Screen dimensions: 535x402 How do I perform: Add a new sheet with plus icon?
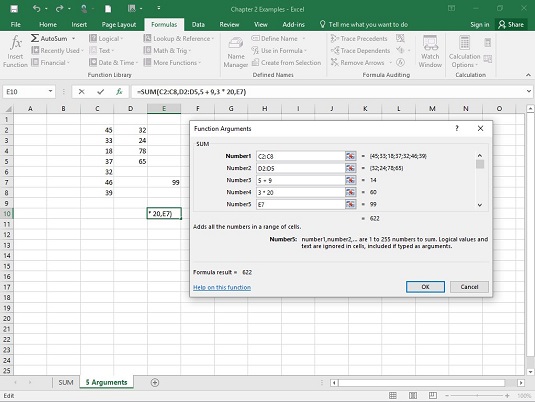(x=155, y=383)
